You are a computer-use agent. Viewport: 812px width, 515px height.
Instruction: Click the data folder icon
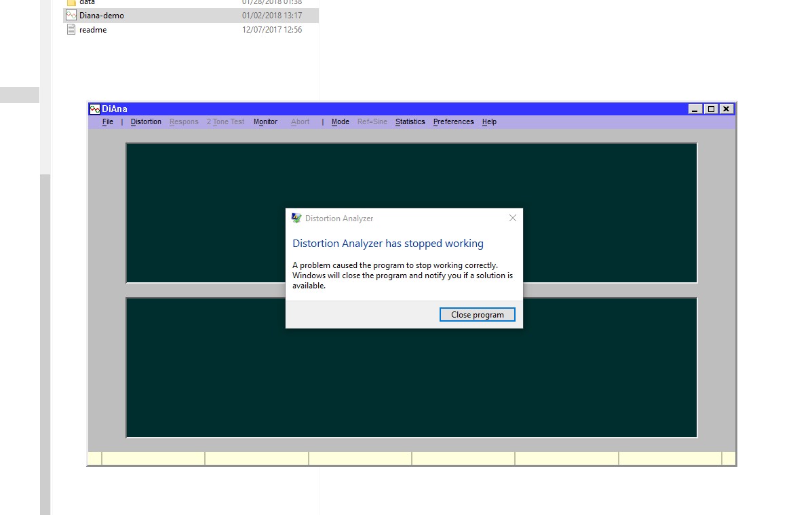71,3
